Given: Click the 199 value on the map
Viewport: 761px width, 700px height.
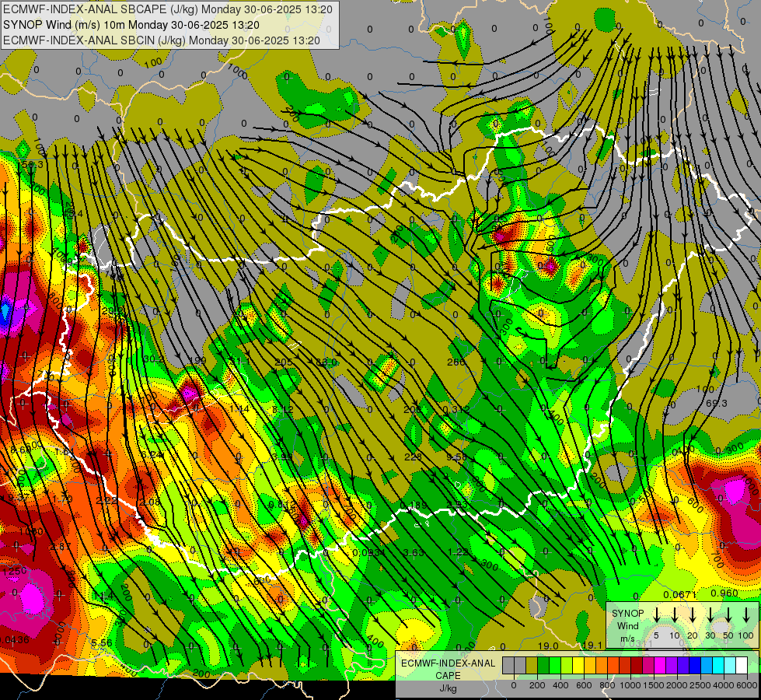Looking at the screenshot, I should [197, 362].
